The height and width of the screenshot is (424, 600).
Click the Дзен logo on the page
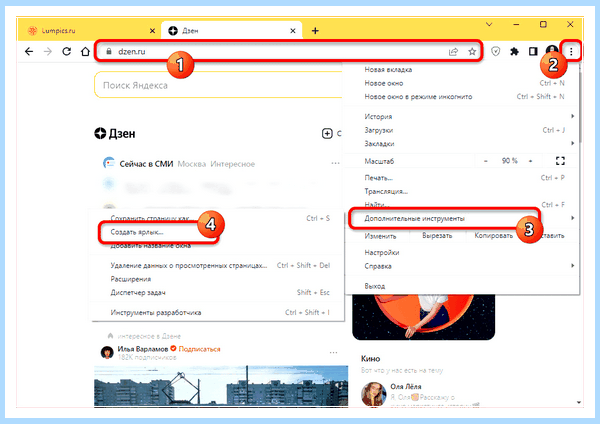[x=115, y=134]
